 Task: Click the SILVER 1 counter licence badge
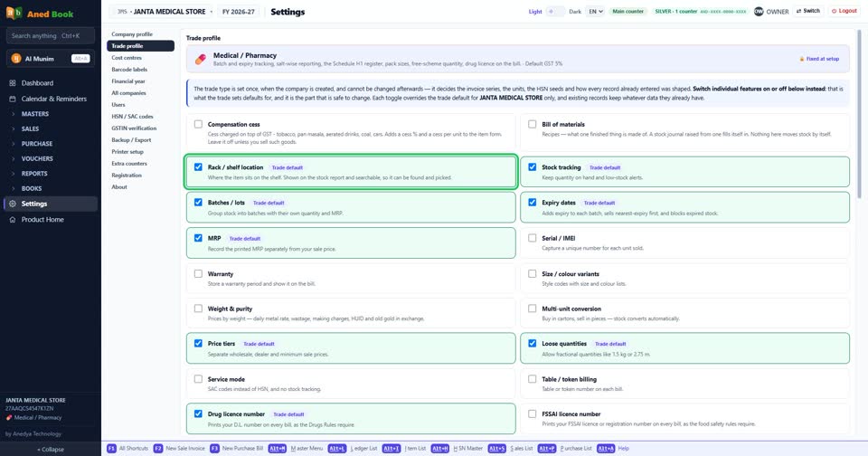point(700,11)
